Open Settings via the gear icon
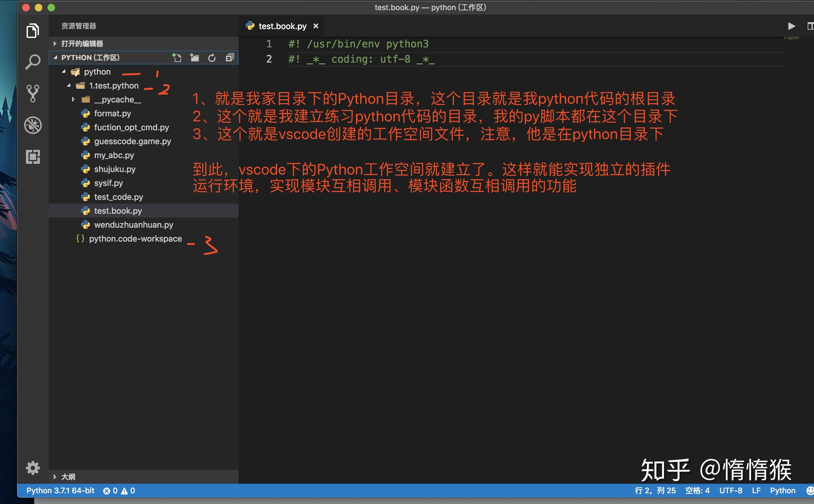Viewport: 814px width, 504px height. pos(32,468)
